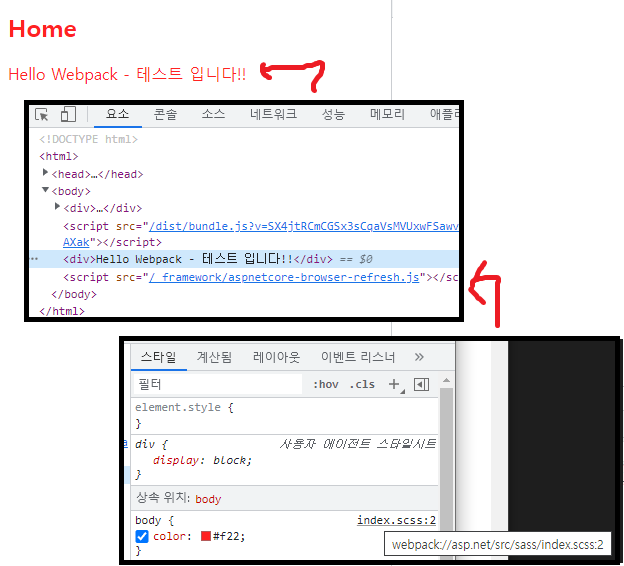Image resolution: width=624 pixels, height=566 pixels.
Task: Switch to the 콘솔 tab
Action: pyautogui.click(x=166, y=114)
